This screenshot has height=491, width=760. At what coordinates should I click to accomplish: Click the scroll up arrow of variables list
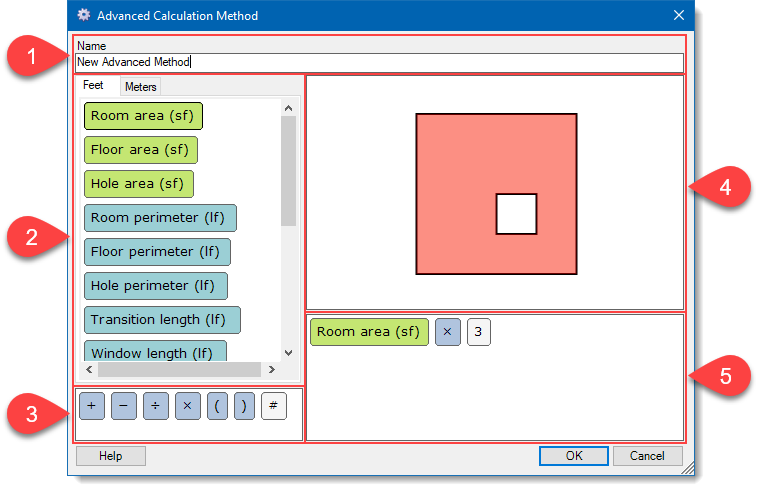288,108
